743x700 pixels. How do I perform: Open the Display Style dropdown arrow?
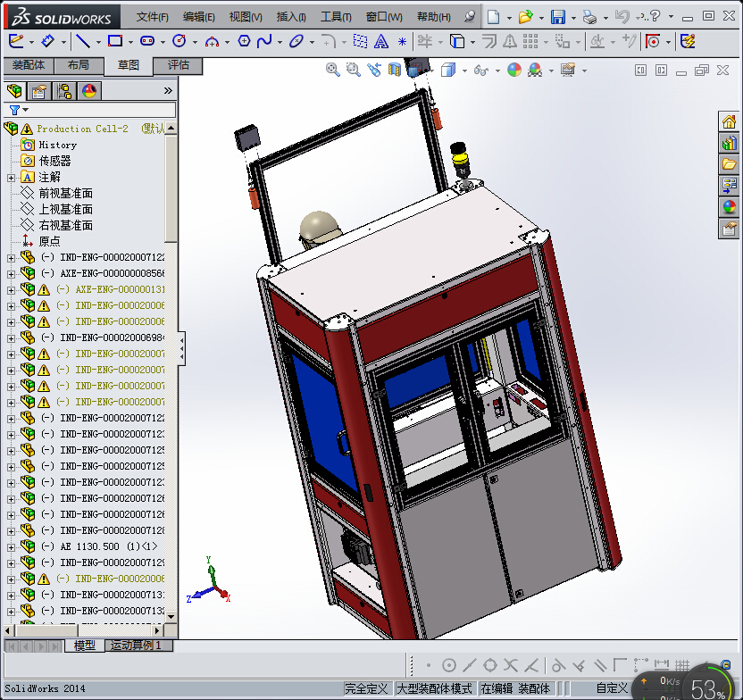tap(464, 71)
